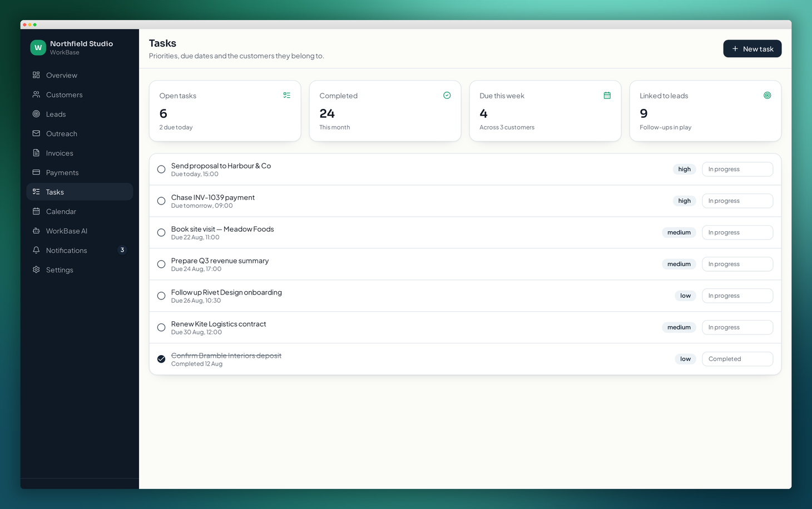The height and width of the screenshot is (509, 812).
Task: Open status dropdown for Q3 revenue summary
Action: tap(737, 265)
